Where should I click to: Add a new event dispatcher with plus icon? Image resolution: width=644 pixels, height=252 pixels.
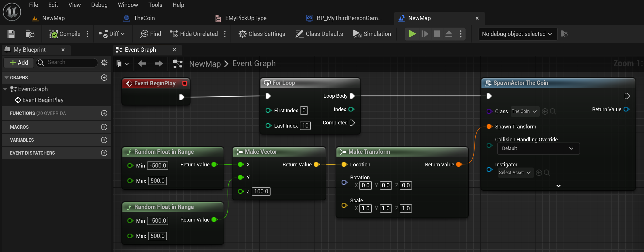coord(104,153)
